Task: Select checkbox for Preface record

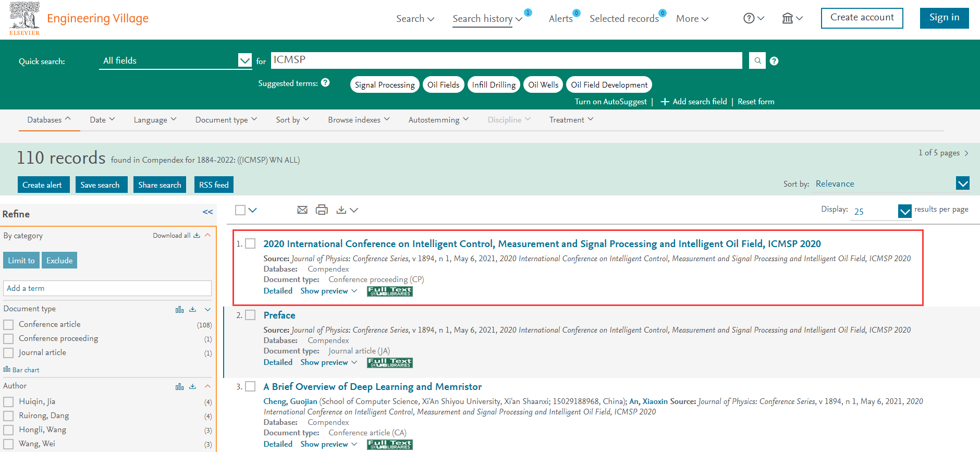Action: click(x=250, y=315)
